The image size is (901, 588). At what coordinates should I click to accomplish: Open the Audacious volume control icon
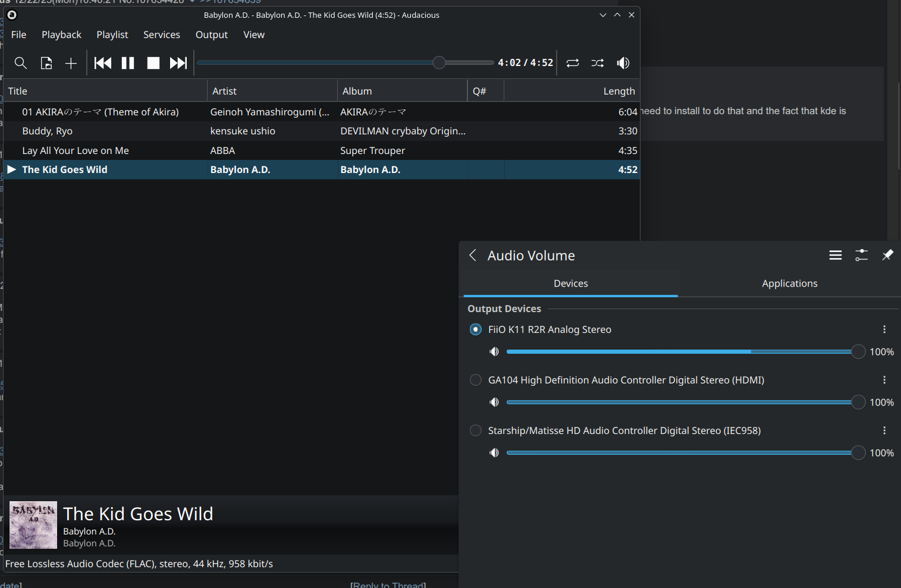pos(623,63)
